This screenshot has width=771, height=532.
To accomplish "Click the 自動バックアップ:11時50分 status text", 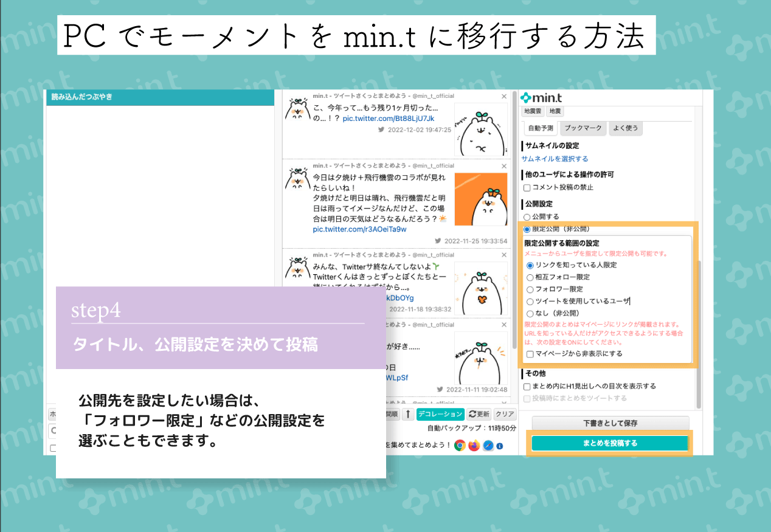I will [472, 428].
